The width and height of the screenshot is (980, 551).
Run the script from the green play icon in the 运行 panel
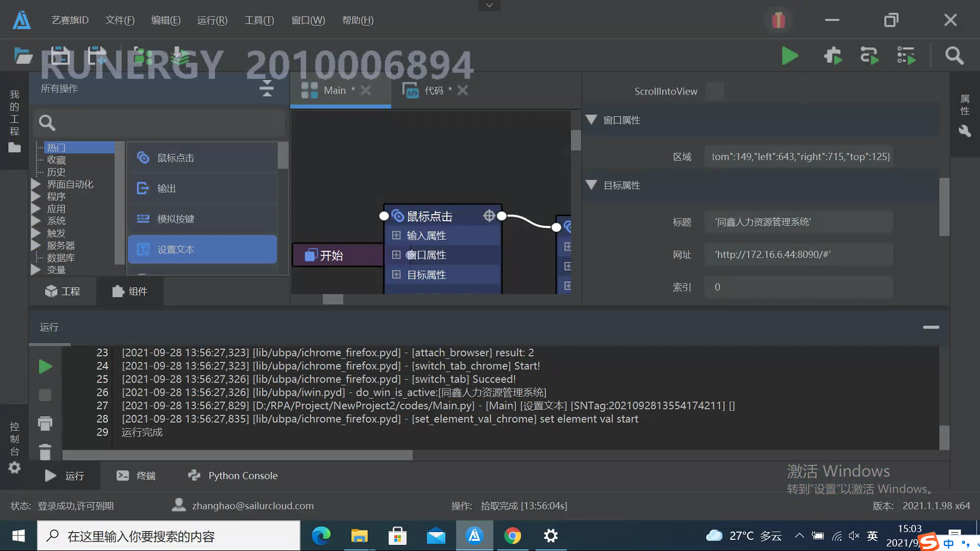coord(45,366)
